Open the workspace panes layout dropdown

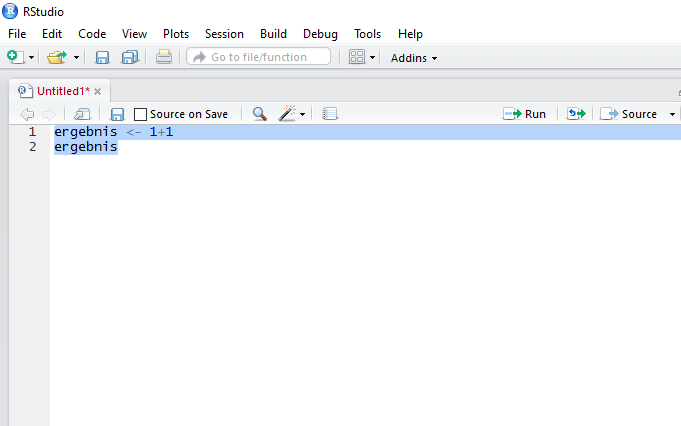362,58
